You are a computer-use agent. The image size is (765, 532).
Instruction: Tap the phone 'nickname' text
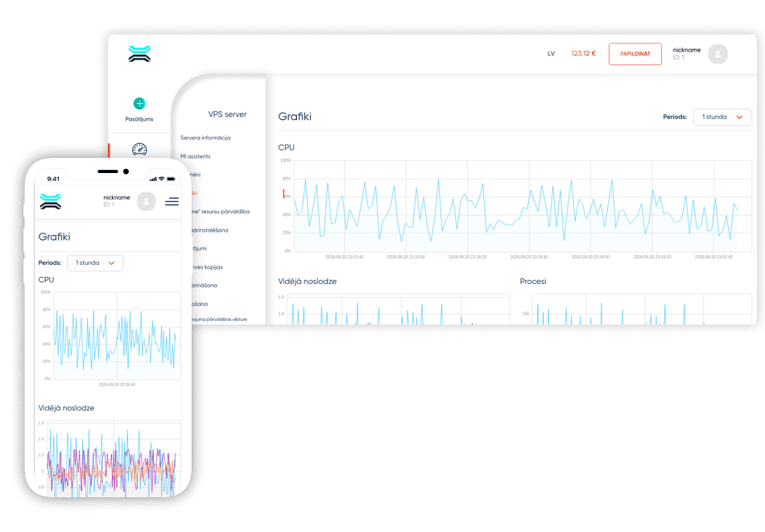[117, 197]
